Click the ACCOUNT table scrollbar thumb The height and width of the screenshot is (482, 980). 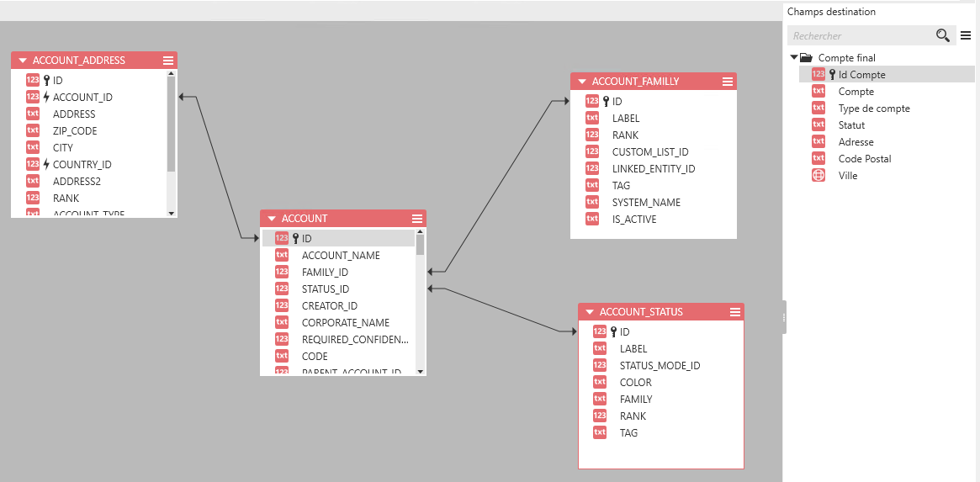420,244
